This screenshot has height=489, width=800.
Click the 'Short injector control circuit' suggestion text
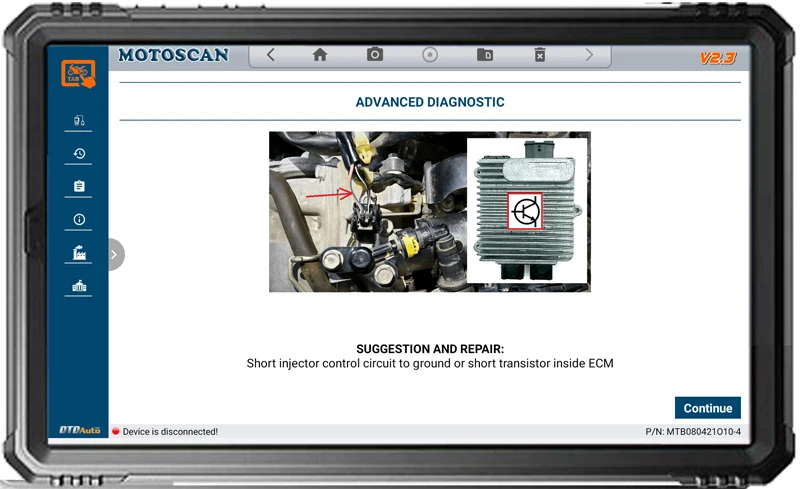(430, 363)
